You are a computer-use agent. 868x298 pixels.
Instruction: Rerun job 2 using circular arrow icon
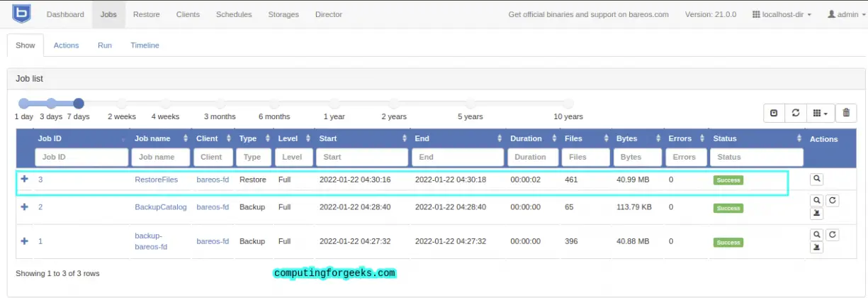[x=833, y=201]
